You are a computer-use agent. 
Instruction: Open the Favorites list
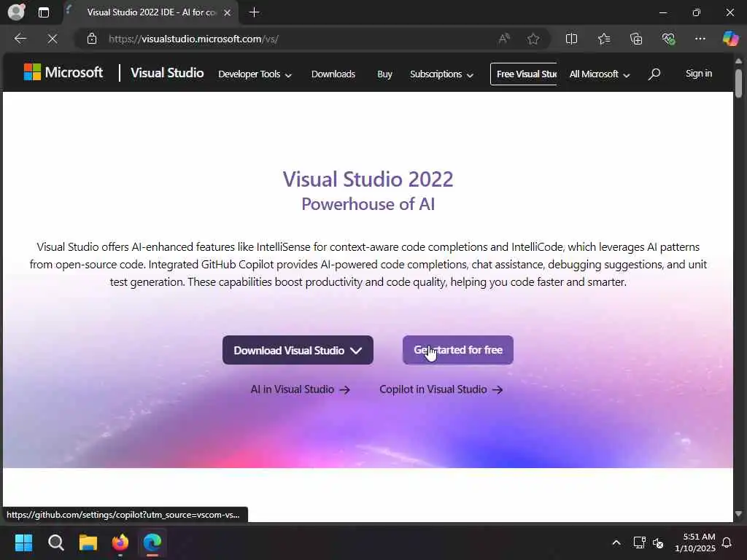pyautogui.click(x=604, y=39)
